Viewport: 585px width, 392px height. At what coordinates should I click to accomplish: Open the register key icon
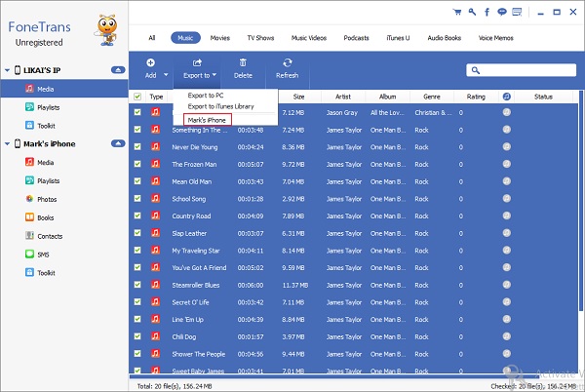tap(472, 11)
